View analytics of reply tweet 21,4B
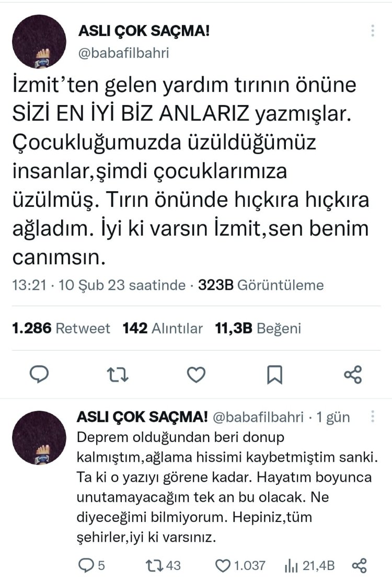The height and width of the screenshot is (580, 392). (309, 565)
